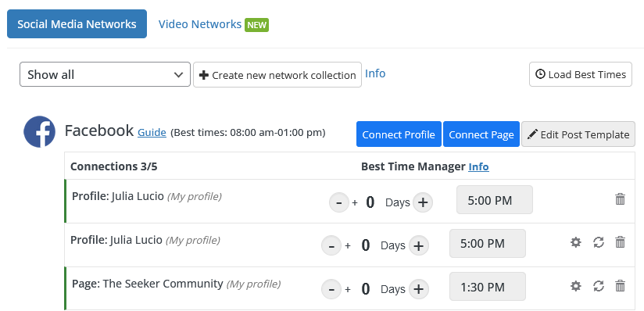The width and height of the screenshot is (644, 311).
Task: Select Page: The Seeker Community text
Action: 148,284
